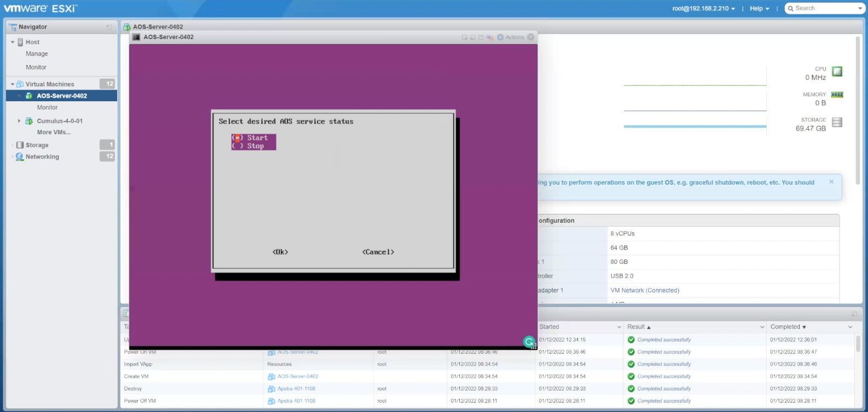This screenshot has width=868, height=412.
Task: Click success checkmark icon for 12:34:15 task
Action: click(x=631, y=340)
